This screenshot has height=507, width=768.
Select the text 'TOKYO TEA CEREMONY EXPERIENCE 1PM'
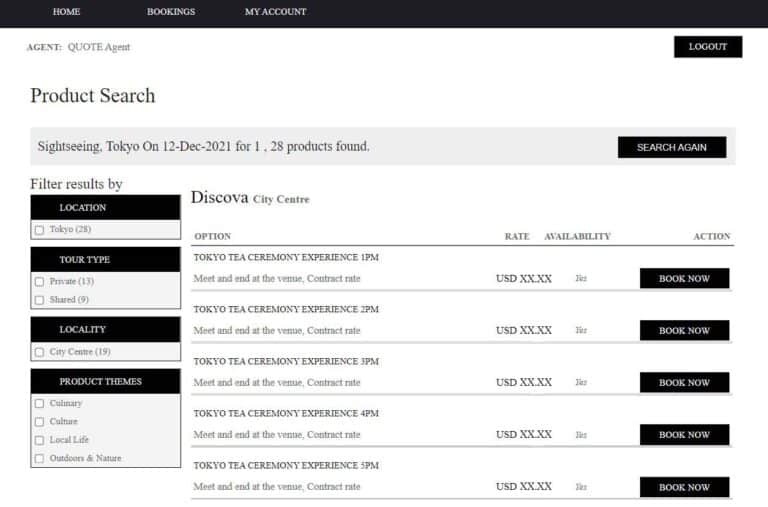[286, 257]
